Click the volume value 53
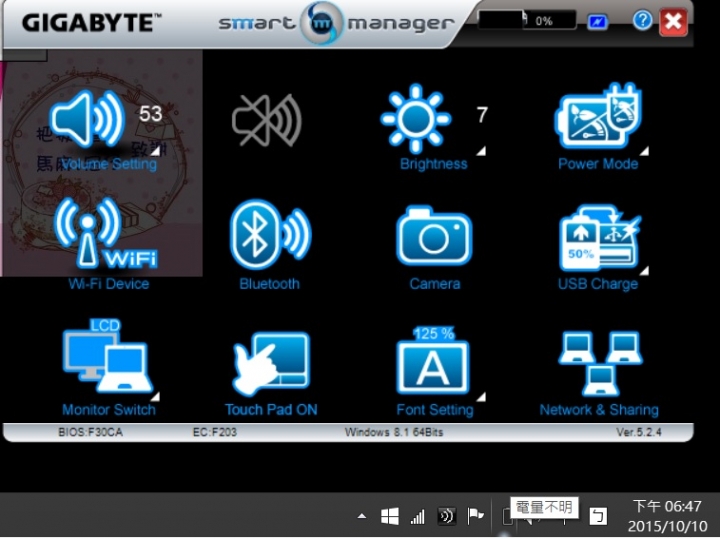The image size is (720, 539). (x=151, y=114)
